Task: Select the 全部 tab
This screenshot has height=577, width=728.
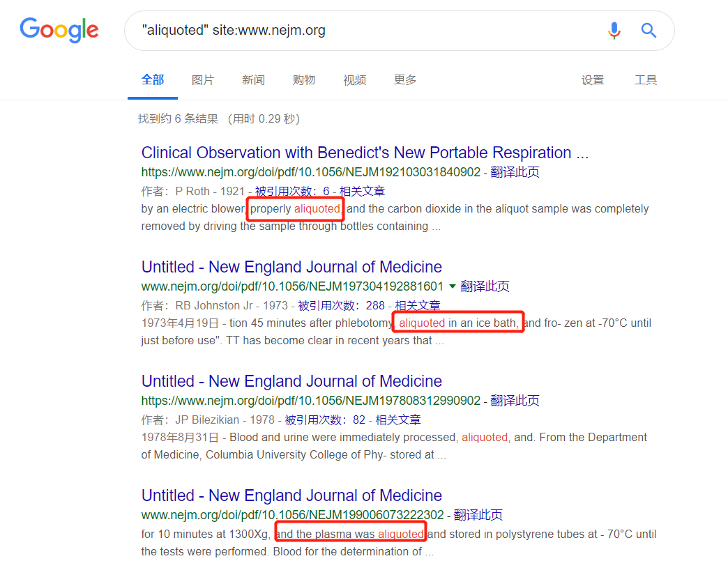Action: coord(153,79)
